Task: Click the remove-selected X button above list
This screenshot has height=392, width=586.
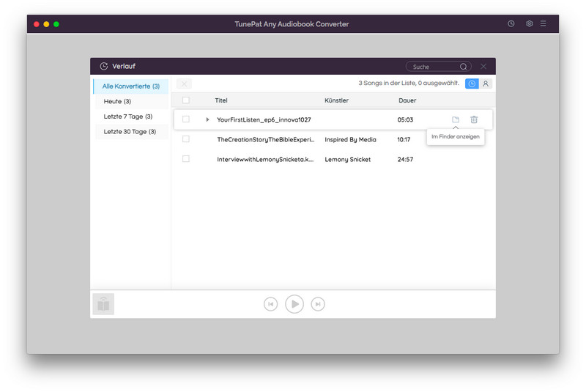Action: tap(185, 84)
